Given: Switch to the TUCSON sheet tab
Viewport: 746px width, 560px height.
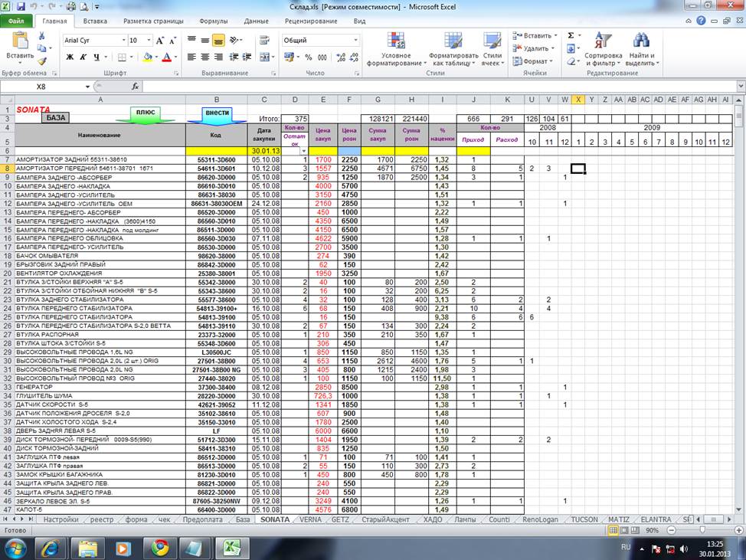Looking at the screenshot, I should click(x=584, y=519).
